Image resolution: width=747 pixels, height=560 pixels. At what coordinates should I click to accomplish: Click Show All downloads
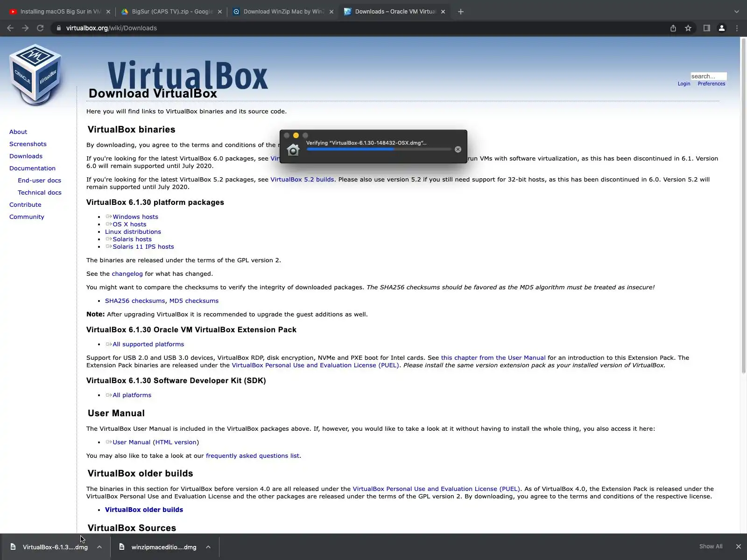point(711,546)
